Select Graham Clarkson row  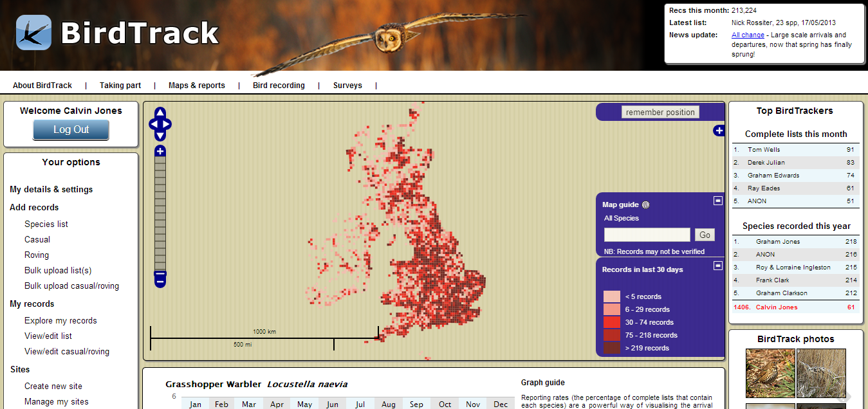(795, 293)
